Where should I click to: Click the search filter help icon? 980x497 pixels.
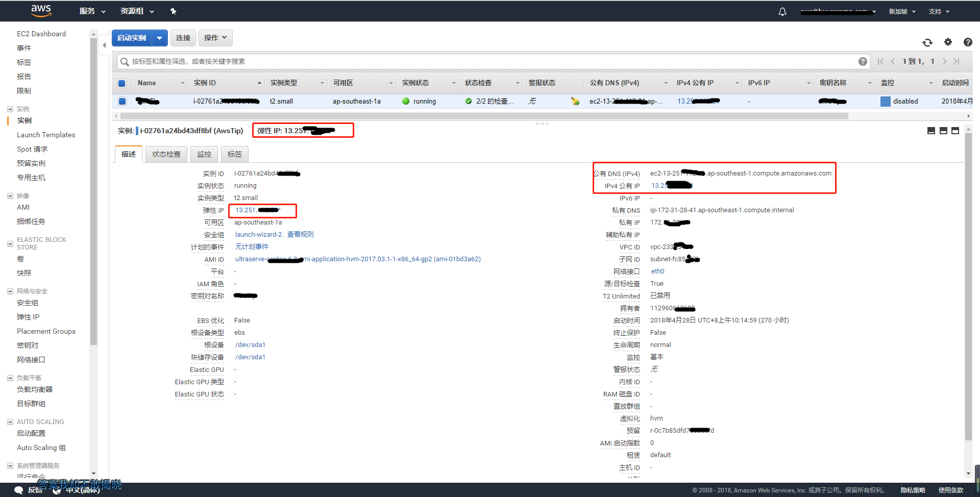click(863, 61)
